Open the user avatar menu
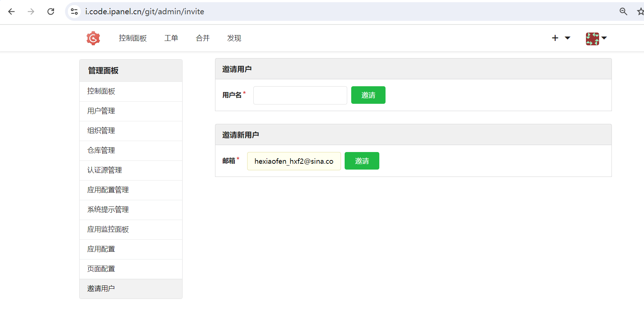This screenshot has height=311, width=644. (x=596, y=38)
